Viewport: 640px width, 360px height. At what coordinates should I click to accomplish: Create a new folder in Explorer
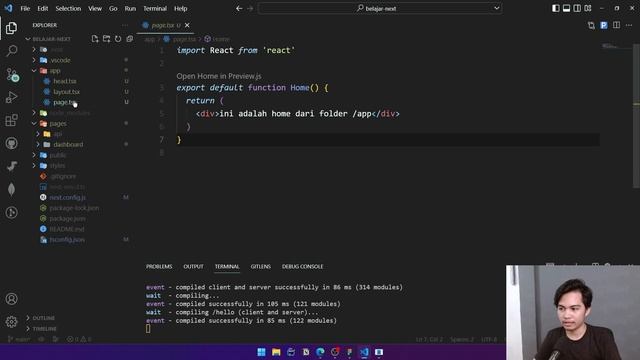point(107,39)
